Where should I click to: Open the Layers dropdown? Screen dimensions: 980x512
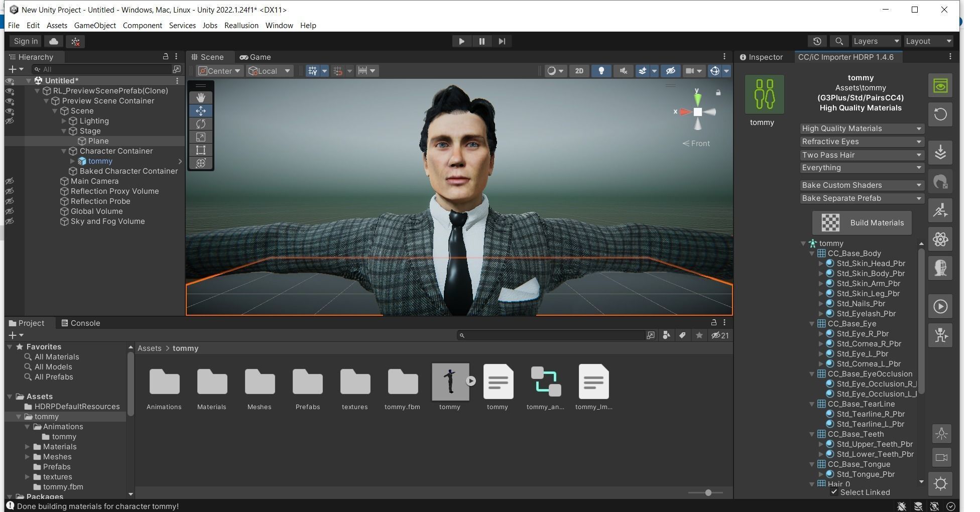click(x=876, y=41)
